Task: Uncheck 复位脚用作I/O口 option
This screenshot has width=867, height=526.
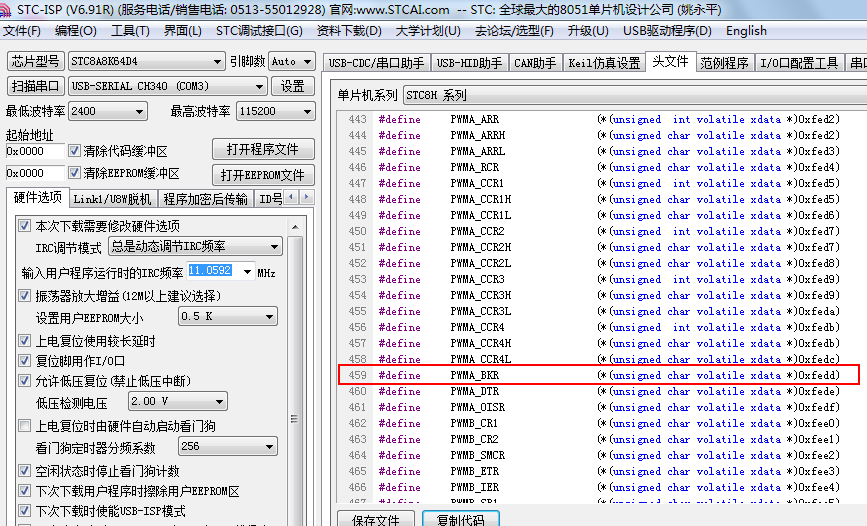Action: coord(25,361)
